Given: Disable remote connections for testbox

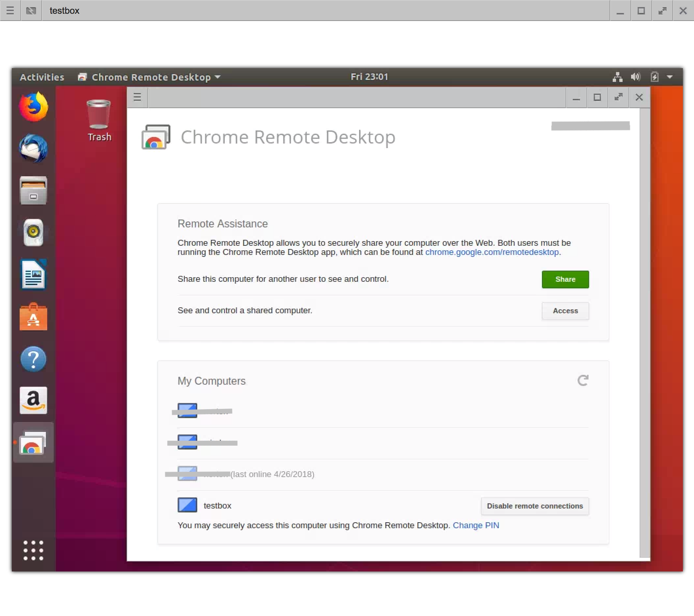Looking at the screenshot, I should click(x=534, y=506).
